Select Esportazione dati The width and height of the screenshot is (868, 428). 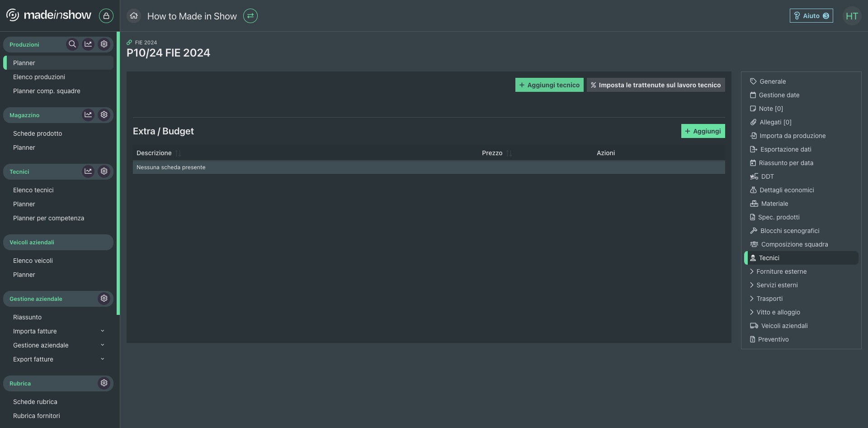point(781,149)
